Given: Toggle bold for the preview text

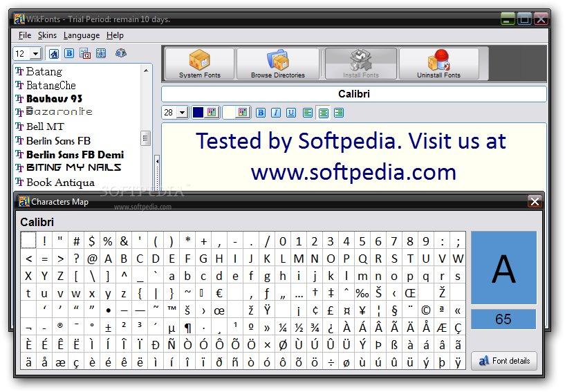Looking at the screenshot, I should click(261, 113).
